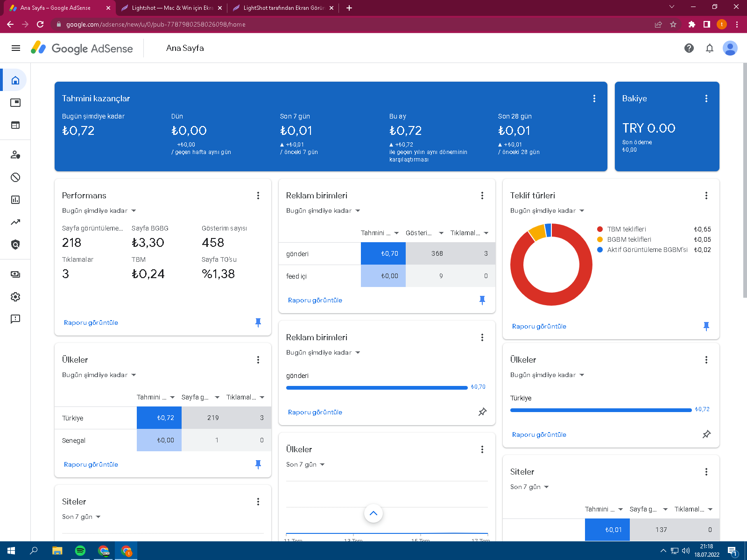Open the AdSense account avatar
747x560 pixels.
coord(730,48)
